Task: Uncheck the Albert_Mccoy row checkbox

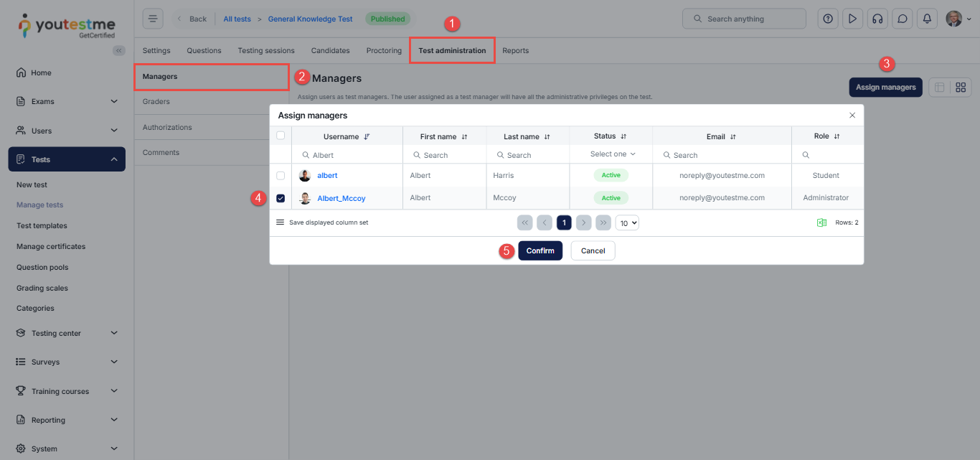Action: pos(281,198)
